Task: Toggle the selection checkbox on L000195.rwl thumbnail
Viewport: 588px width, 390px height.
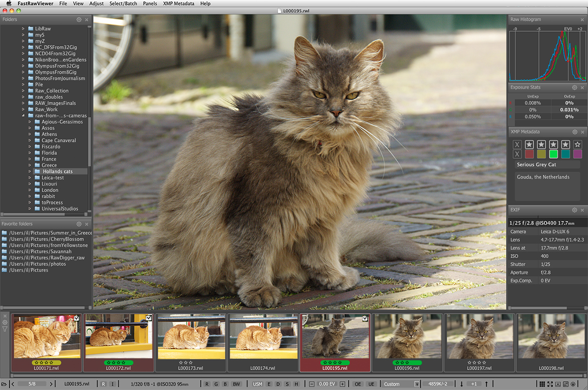Action: point(365,319)
